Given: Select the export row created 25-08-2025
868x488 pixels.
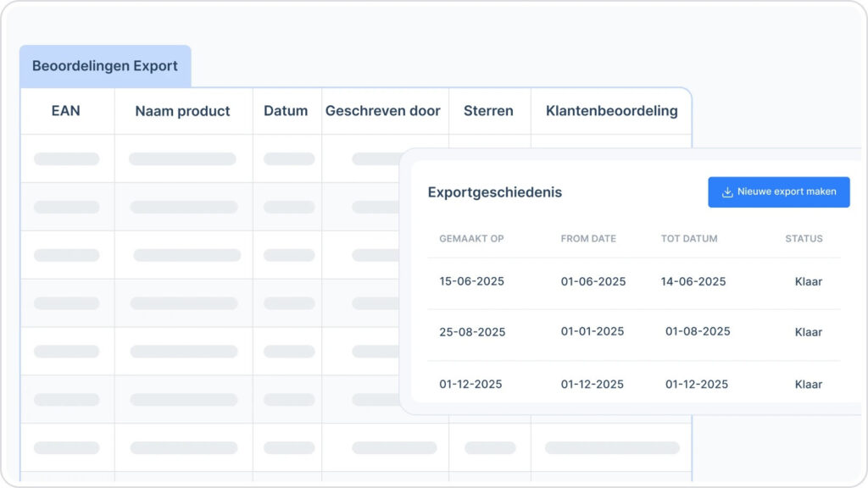Looking at the screenshot, I should (472, 332).
